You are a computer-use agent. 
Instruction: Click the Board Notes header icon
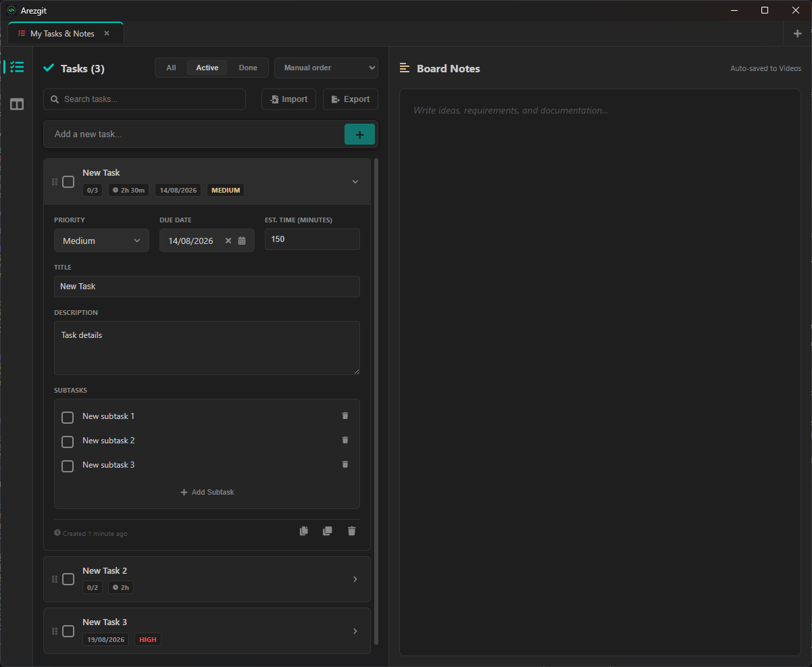tap(405, 68)
